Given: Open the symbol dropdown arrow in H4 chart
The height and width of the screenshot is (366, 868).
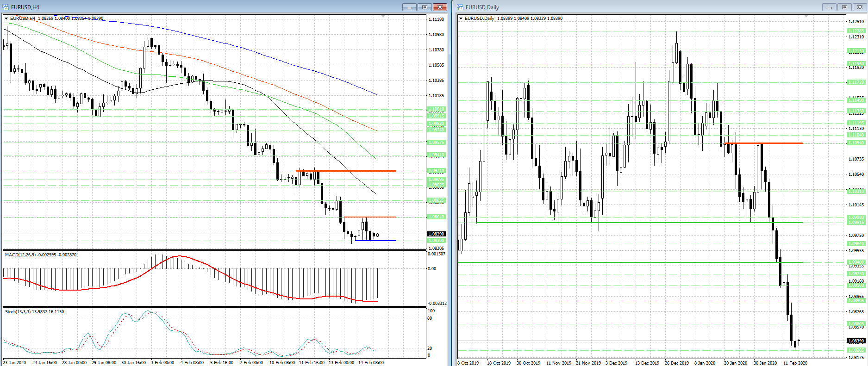Looking at the screenshot, I should click(6, 19).
